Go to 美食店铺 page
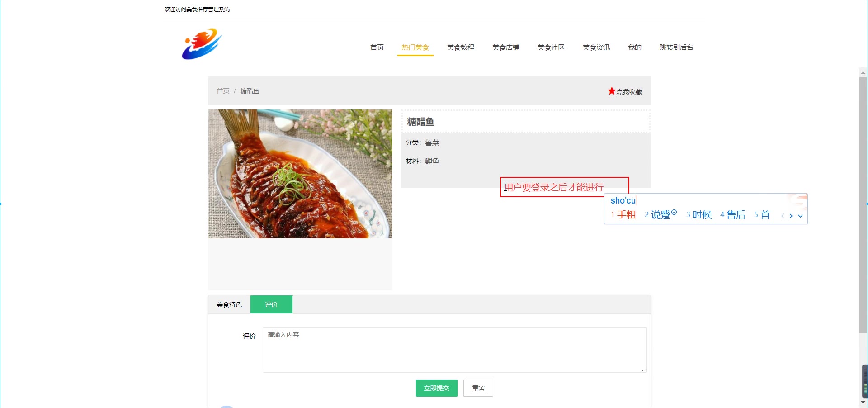This screenshot has width=868, height=408. pyautogui.click(x=505, y=47)
